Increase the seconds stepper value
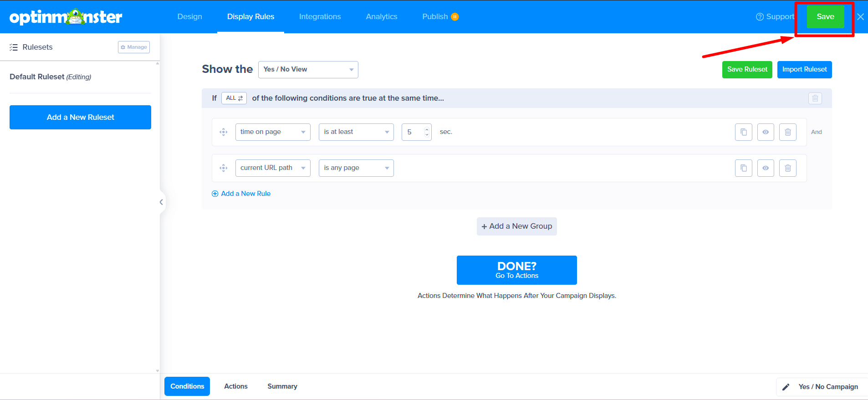Screen dimensions: 868x400 [x=427, y=129]
